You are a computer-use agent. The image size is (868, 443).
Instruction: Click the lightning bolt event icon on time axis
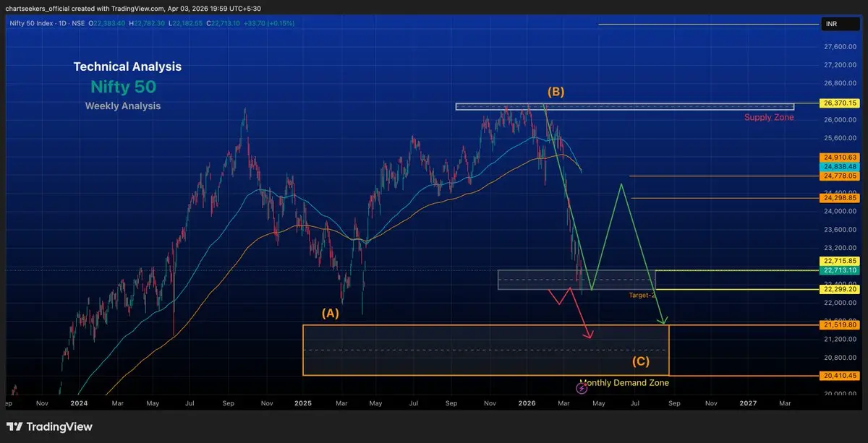(582, 388)
